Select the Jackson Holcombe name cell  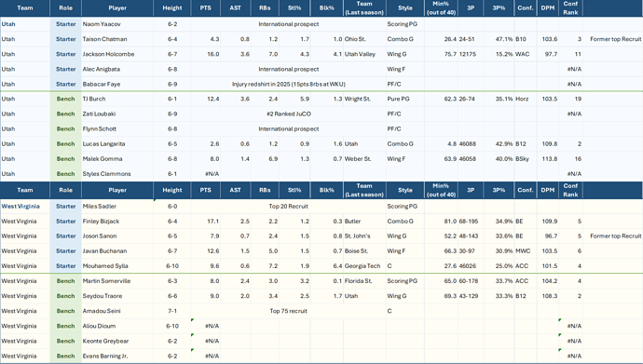pos(117,54)
